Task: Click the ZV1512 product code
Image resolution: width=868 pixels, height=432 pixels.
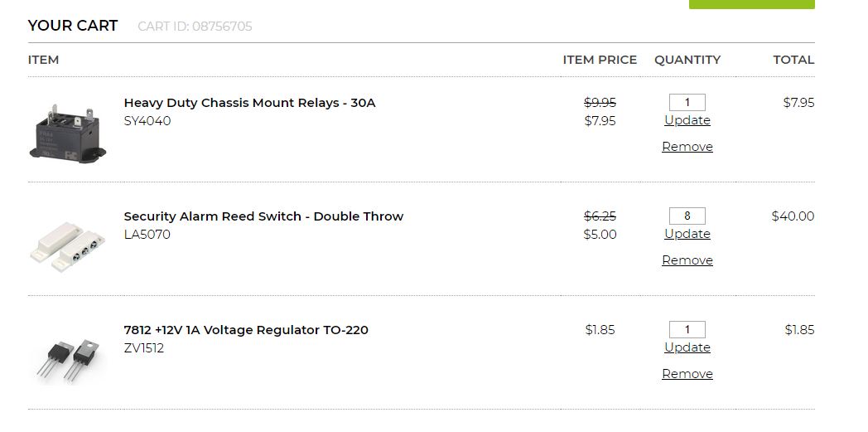Action: tap(144, 348)
